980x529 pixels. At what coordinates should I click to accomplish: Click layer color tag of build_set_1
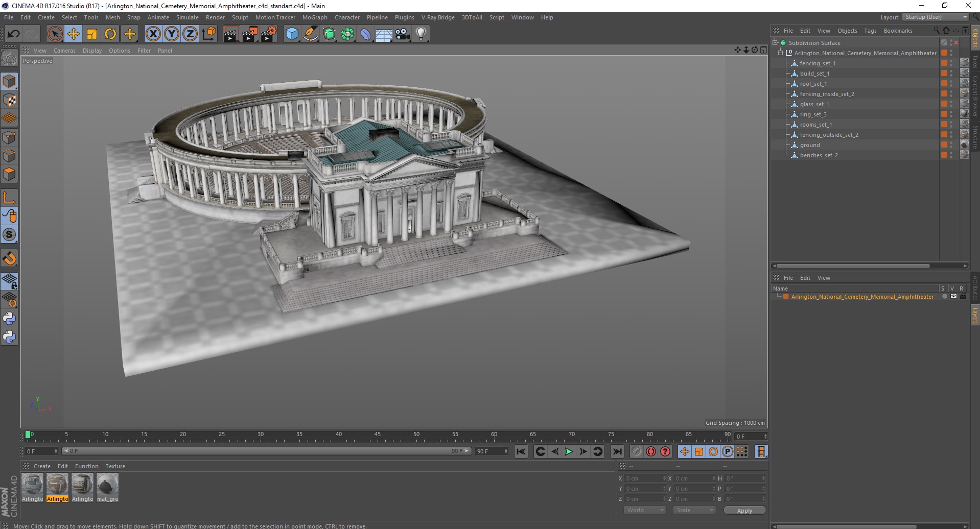coord(944,74)
